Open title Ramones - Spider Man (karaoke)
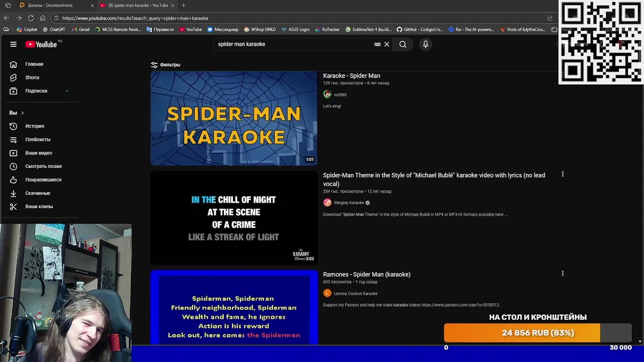The width and height of the screenshot is (644, 362). [367, 275]
